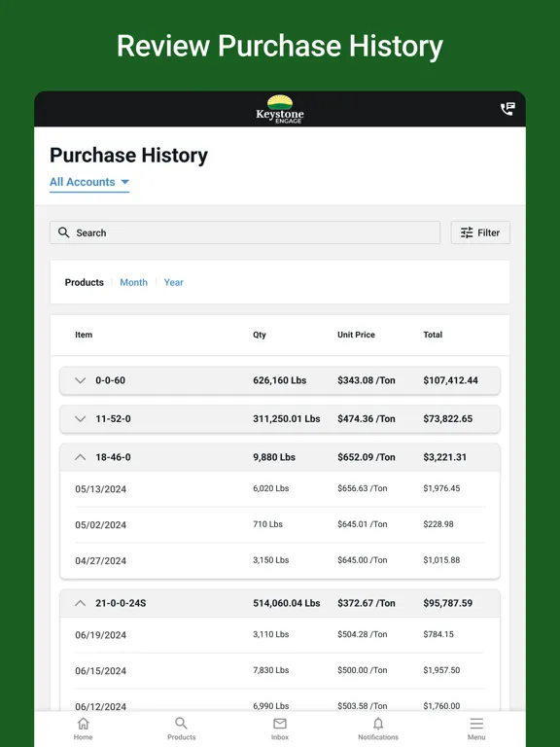Image resolution: width=560 pixels, height=747 pixels.
Task: Expand the 0-0-60 product row
Action: [x=280, y=380]
